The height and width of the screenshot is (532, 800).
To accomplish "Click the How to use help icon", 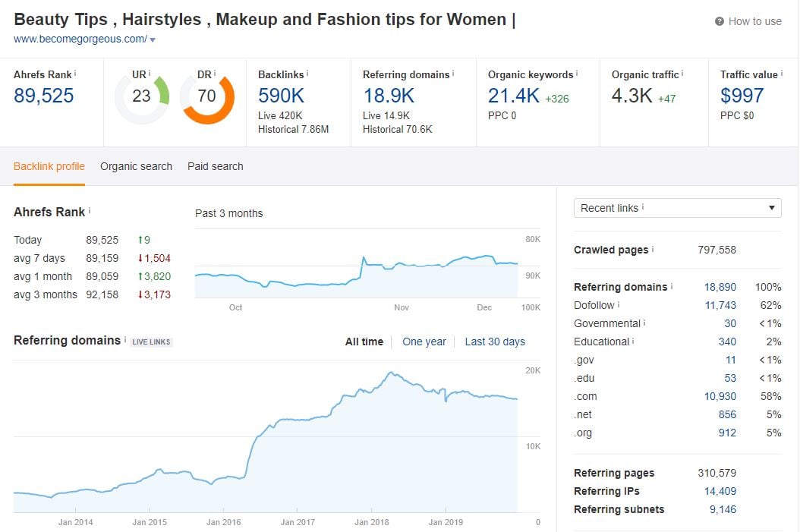I will 719,21.
